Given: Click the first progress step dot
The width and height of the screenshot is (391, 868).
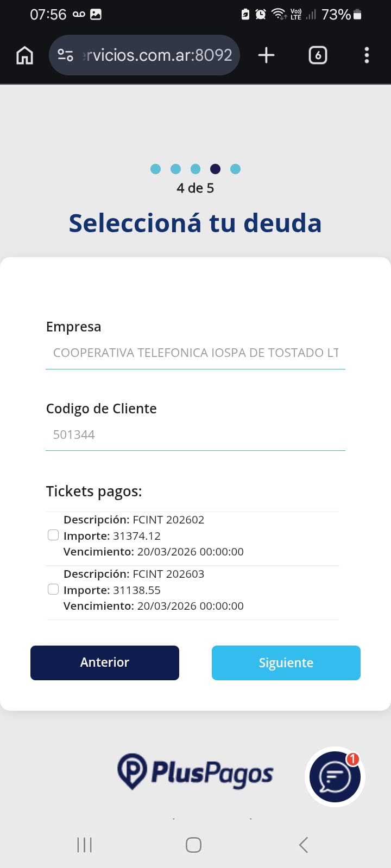Looking at the screenshot, I should (x=156, y=169).
